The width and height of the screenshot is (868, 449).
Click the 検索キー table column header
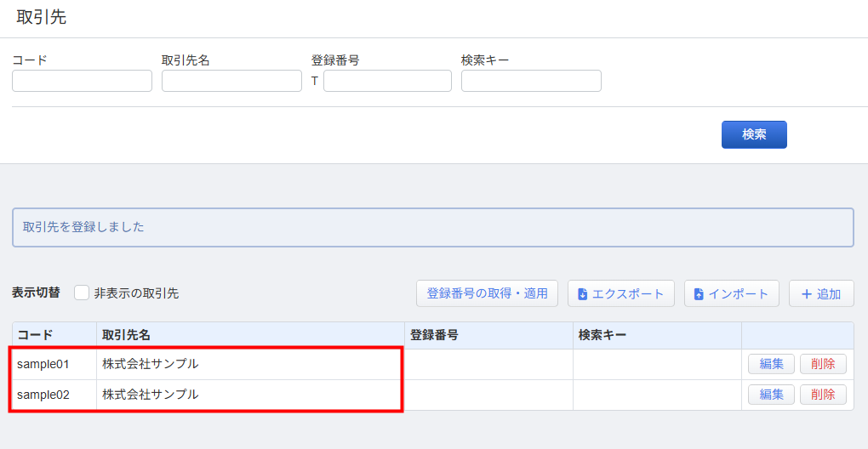point(602,335)
